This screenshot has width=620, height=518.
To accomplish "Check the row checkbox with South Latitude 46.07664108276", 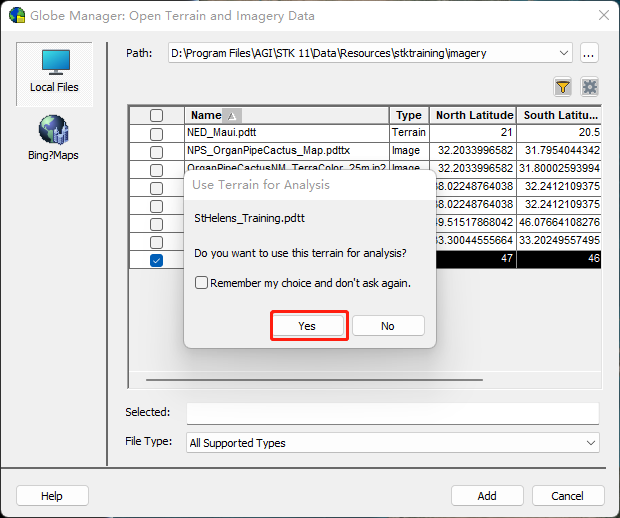I will click(156, 224).
